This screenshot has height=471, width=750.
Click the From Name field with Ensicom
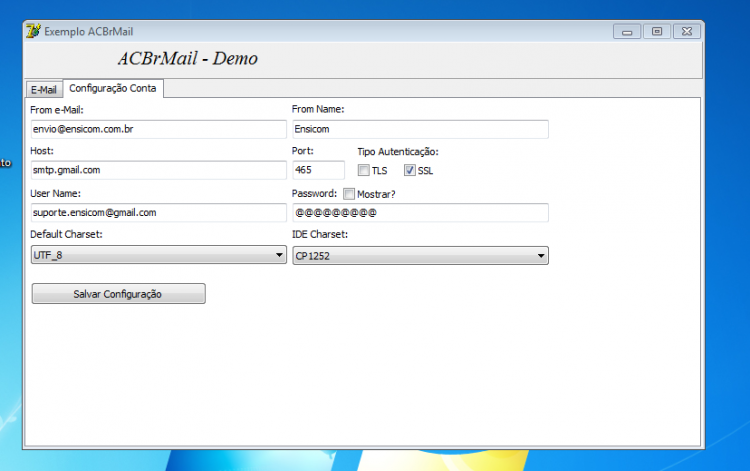(420, 129)
